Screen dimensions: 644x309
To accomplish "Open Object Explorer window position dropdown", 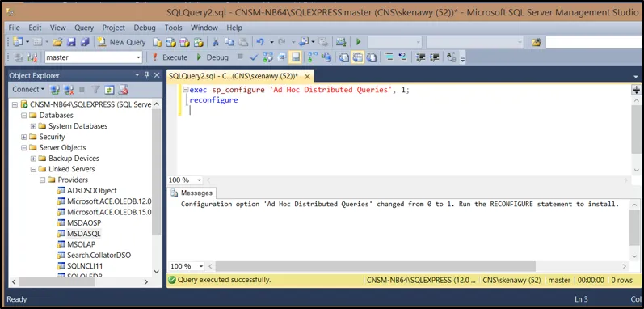I will 137,75.
